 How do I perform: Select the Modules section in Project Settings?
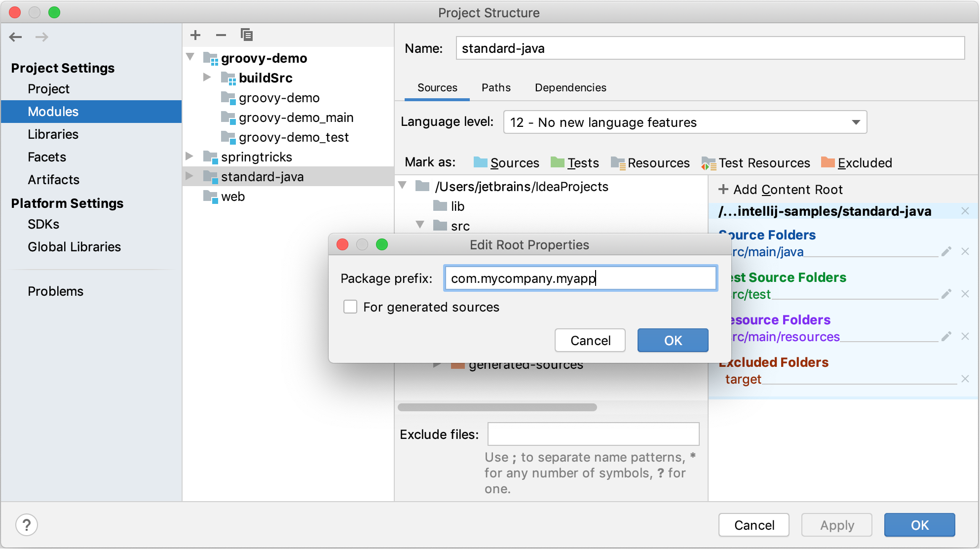click(52, 111)
